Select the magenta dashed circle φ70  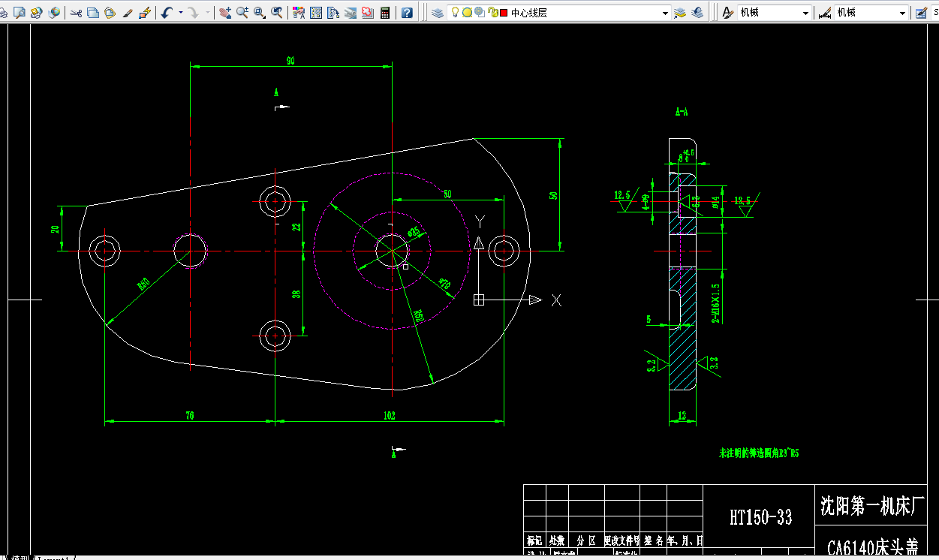point(391,251)
